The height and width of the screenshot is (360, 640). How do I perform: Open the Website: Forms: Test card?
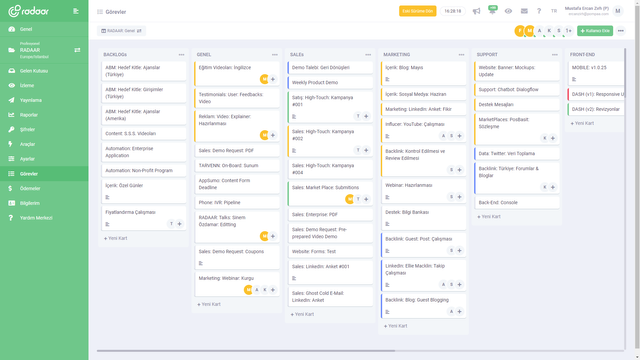point(330,251)
